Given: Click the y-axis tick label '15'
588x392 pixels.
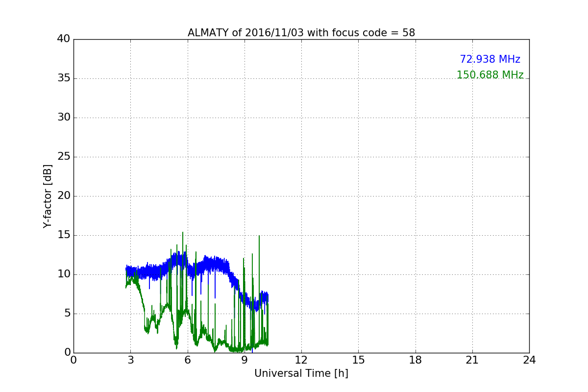Looking at the screenshot, I should point(64,235).
